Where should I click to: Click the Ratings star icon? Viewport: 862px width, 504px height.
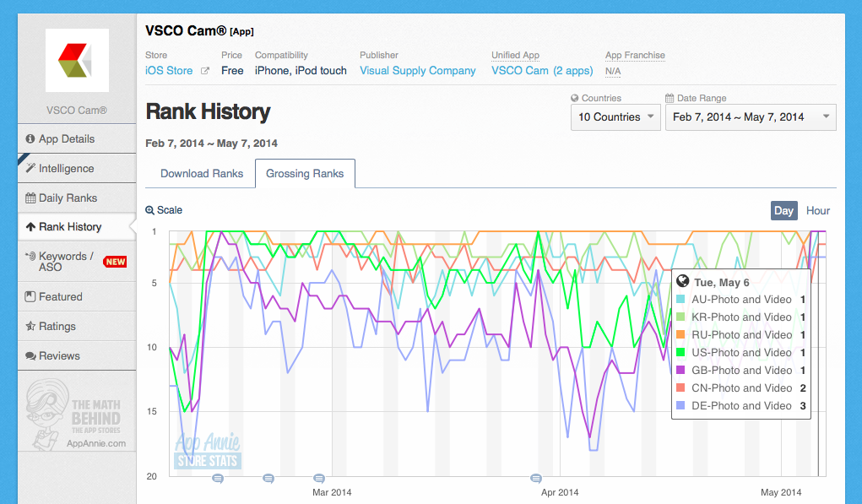30,326
